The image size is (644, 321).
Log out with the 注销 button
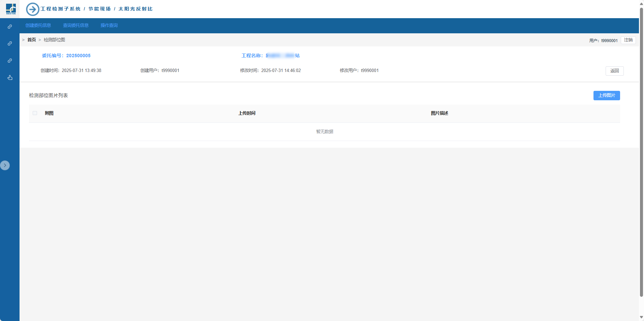pyautogui.click(x=628, y=40)
